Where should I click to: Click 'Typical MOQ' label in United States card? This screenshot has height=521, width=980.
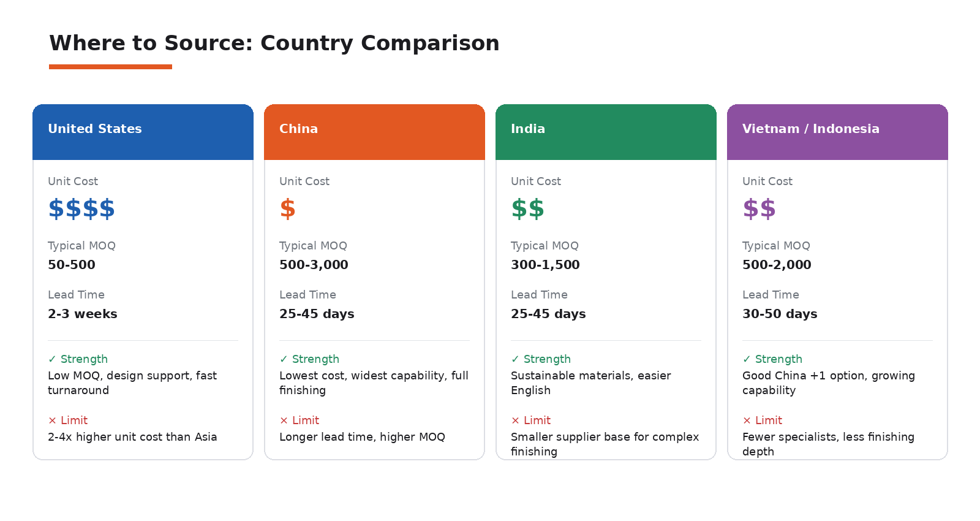point(81,246)
